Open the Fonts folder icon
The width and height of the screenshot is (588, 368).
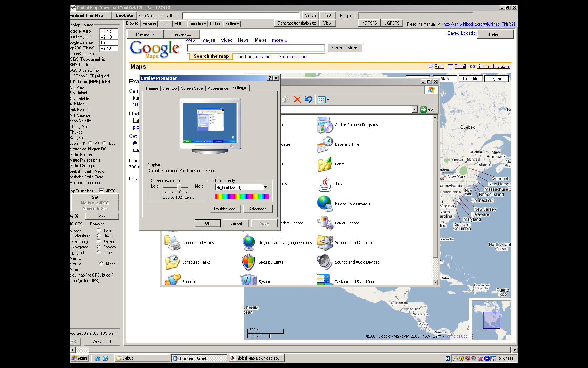(x=325, y=164)
